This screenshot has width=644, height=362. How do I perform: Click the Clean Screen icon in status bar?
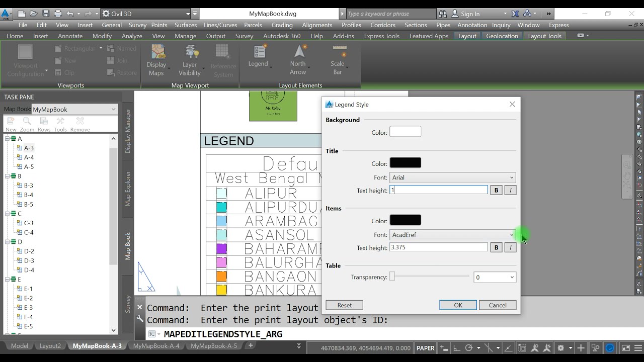626,348
